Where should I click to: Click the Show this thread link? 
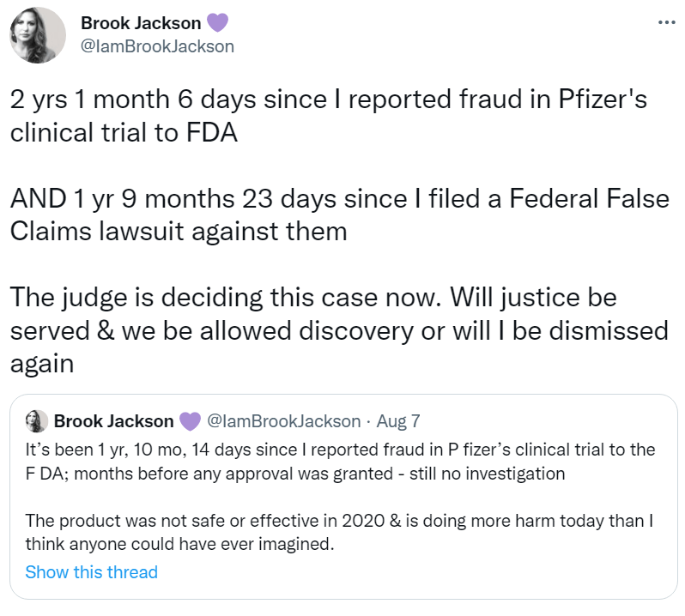coord(91,572)
